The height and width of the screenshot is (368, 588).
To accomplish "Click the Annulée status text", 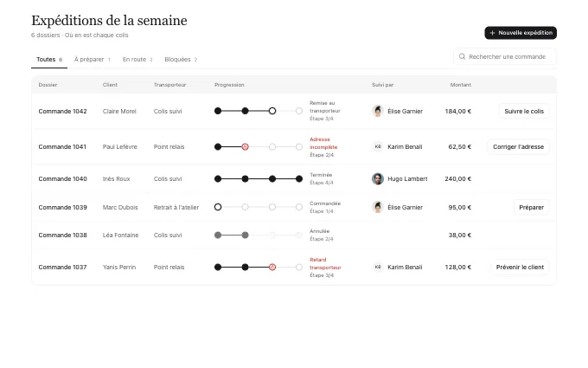I will click(x=319, y=231).
